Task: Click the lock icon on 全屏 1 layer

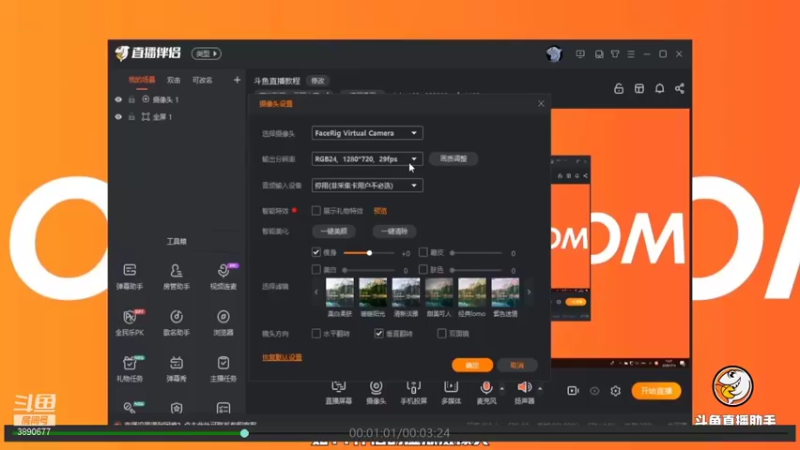Action: 132,117
